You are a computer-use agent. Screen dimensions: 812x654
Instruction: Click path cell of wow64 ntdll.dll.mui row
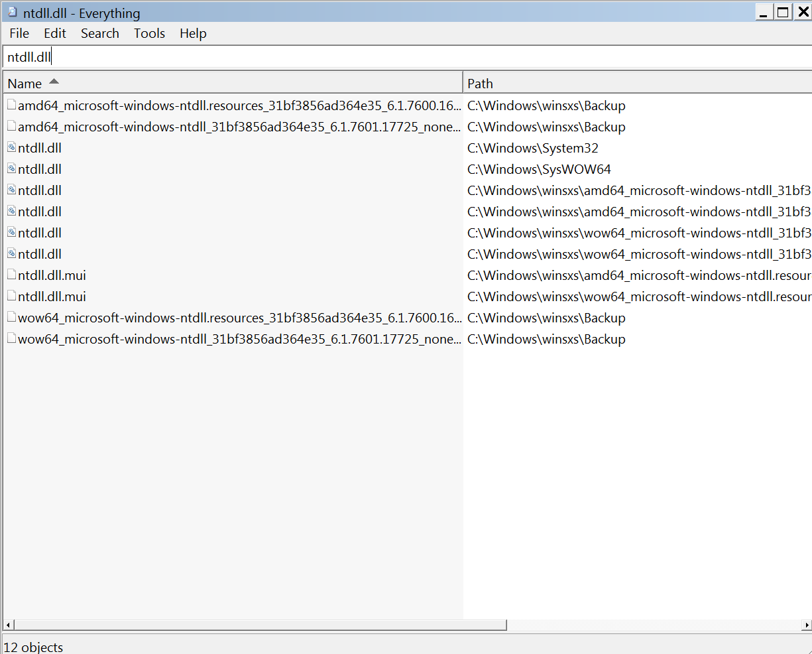639,296
